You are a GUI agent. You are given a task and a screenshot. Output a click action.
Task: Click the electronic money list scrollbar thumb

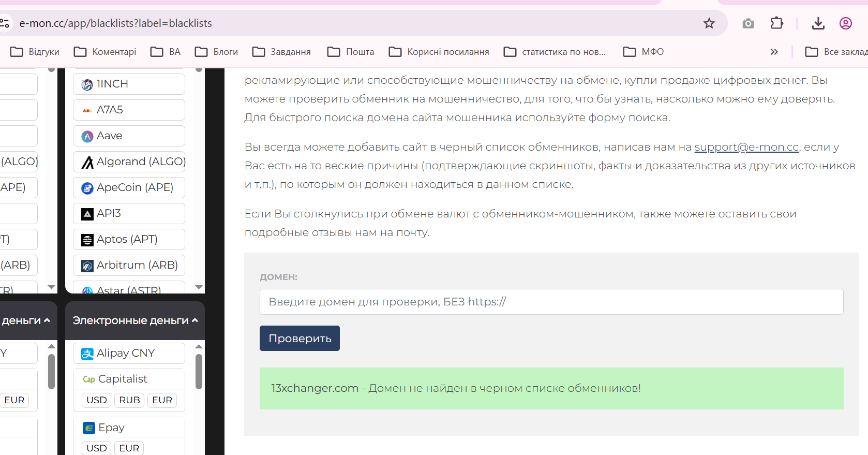pos(199,371)
